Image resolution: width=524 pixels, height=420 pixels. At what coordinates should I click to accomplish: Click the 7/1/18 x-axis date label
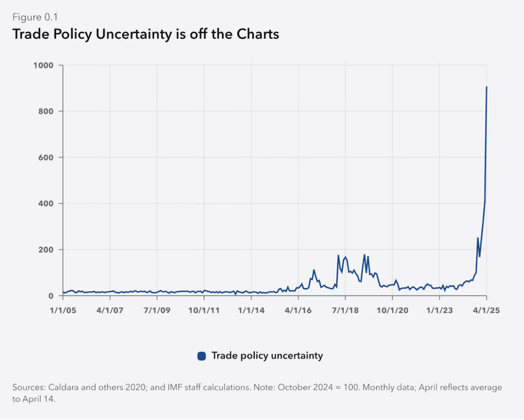point(345,309)
